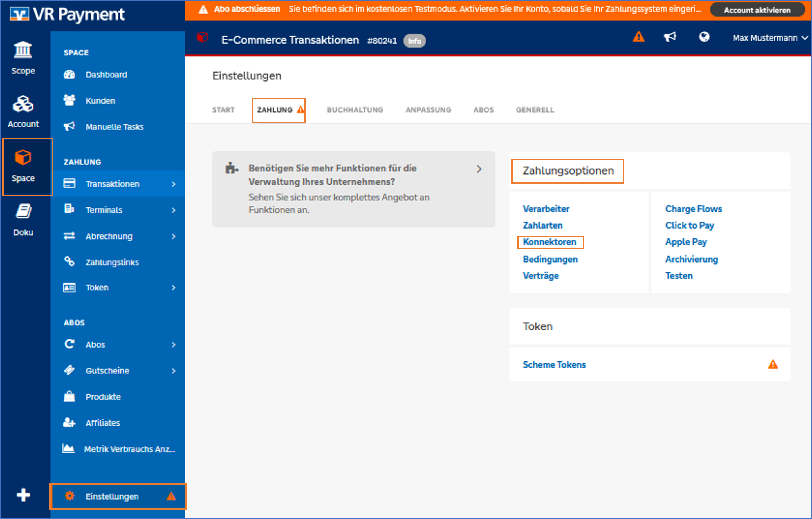The height and width of the screenshot is (519, 812).
Task: Expand the Gutscheine submenu chevron
Action: [174, 371]
